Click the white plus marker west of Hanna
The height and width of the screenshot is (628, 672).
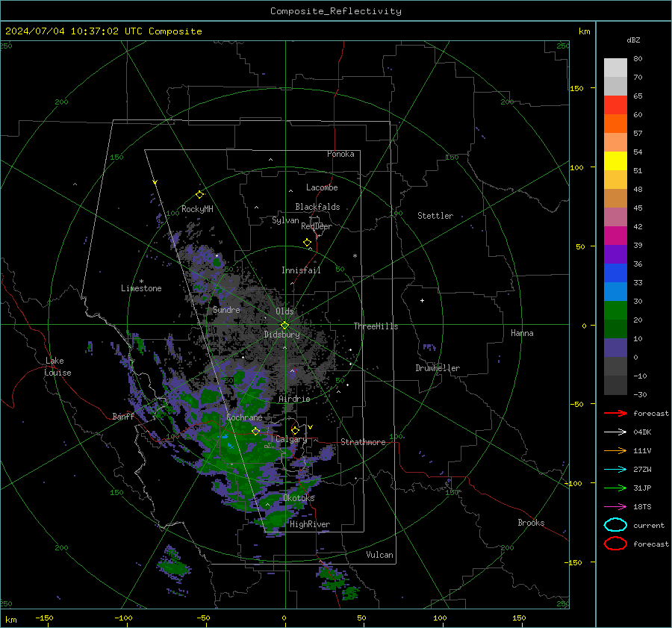pos(422,300)
